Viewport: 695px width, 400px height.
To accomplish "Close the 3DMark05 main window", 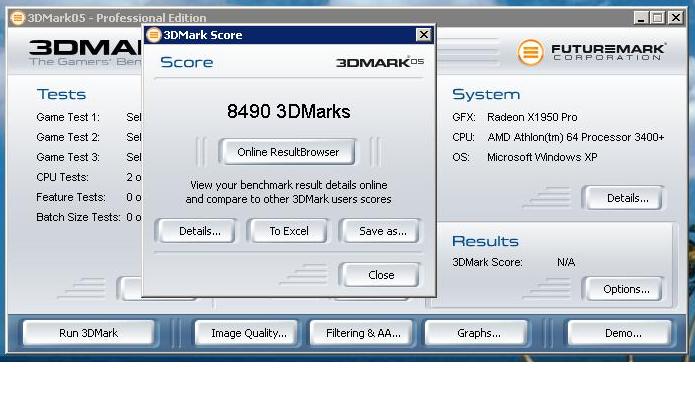I will pos(675,18).
